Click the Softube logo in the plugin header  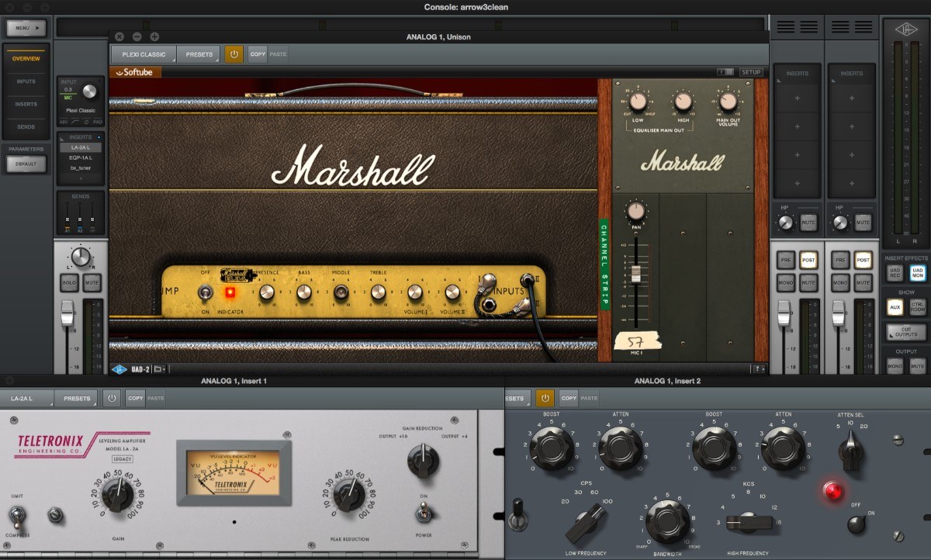[x=135, y=72]
